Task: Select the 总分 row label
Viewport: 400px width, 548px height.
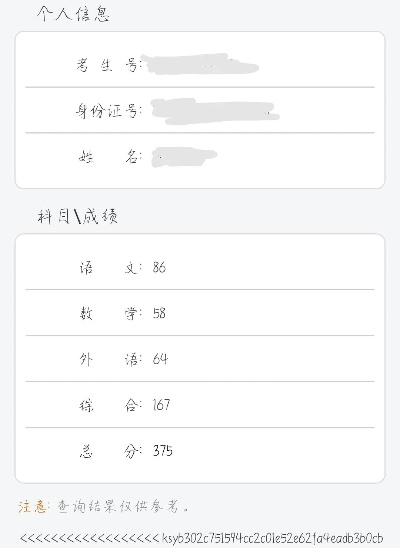Action: point(110,451)
